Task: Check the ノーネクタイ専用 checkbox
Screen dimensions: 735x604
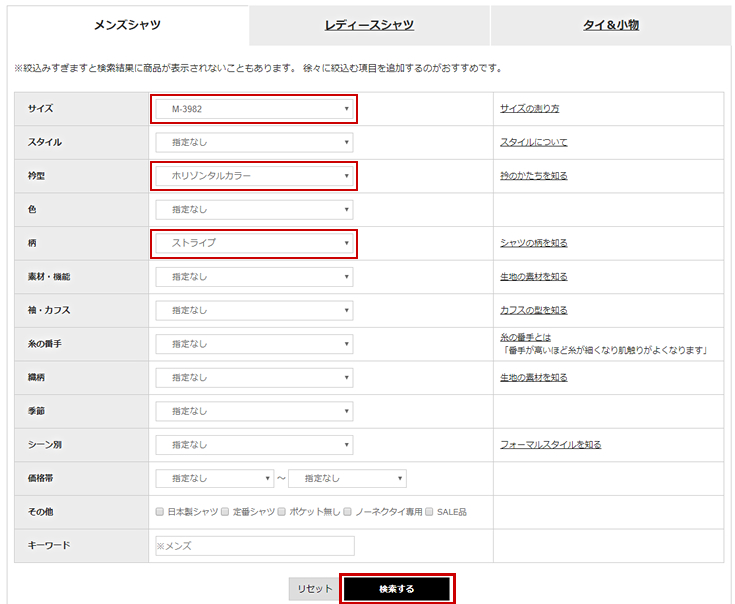Action: click(x=347, y=512)
